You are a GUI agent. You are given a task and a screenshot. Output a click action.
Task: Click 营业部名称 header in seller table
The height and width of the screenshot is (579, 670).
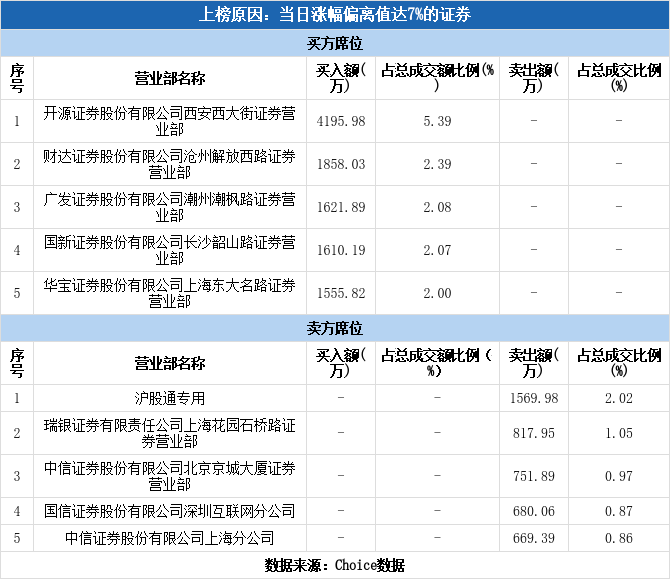[x=170, y=363]
